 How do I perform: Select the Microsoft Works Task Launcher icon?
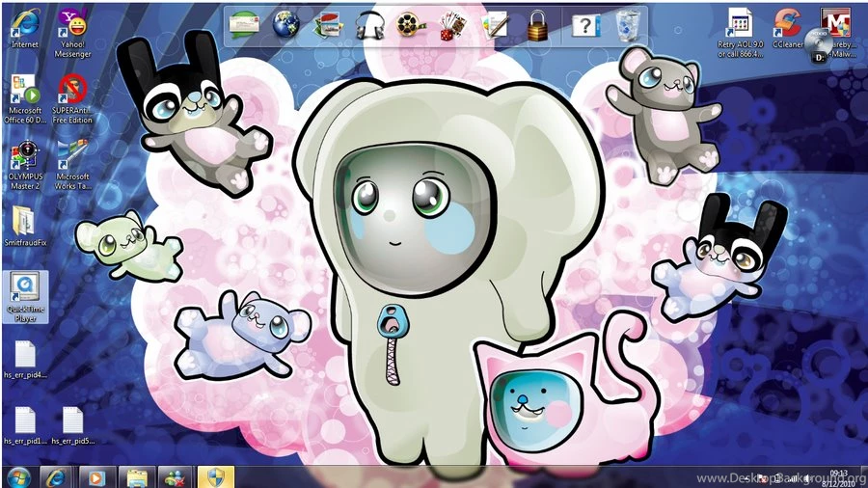pos(72,156)
